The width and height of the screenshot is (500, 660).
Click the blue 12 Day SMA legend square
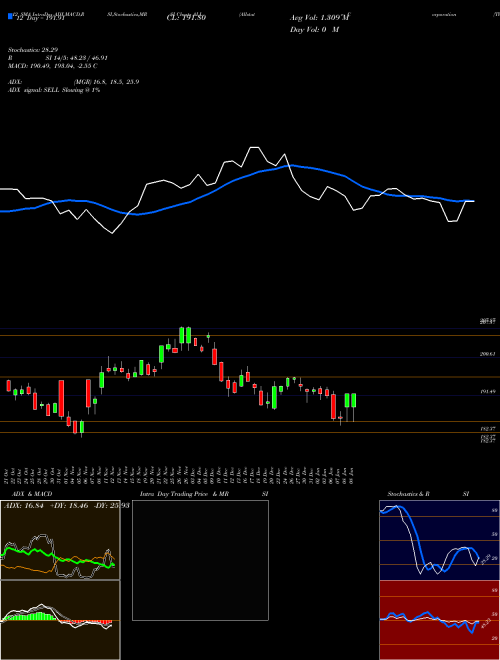pos(10,17)
